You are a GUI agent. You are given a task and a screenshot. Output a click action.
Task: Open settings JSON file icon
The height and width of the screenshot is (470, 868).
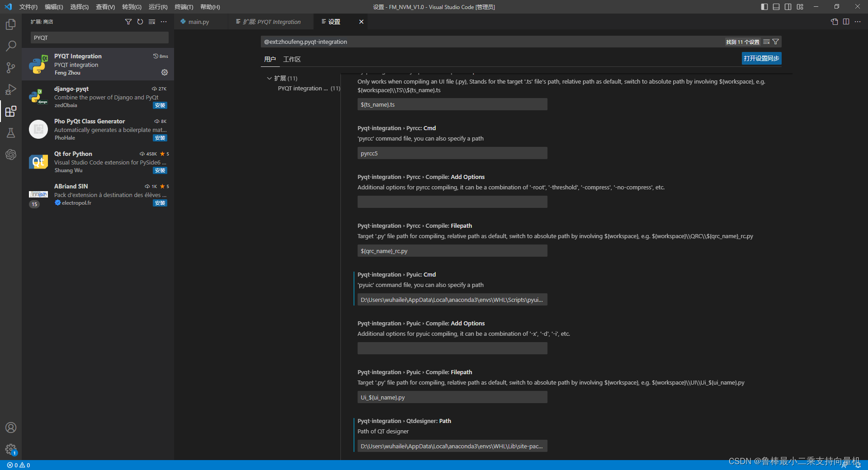coord(835,22)
